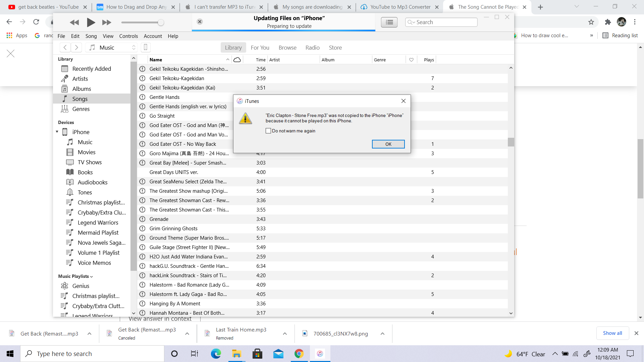
Task: Open the Controls menu
Action: coord(128,36)
